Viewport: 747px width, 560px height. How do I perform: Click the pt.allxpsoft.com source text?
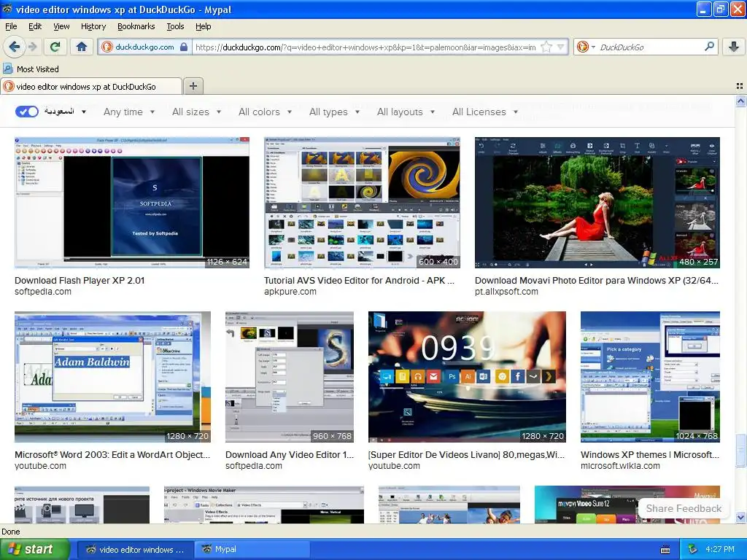coord(506,292)
